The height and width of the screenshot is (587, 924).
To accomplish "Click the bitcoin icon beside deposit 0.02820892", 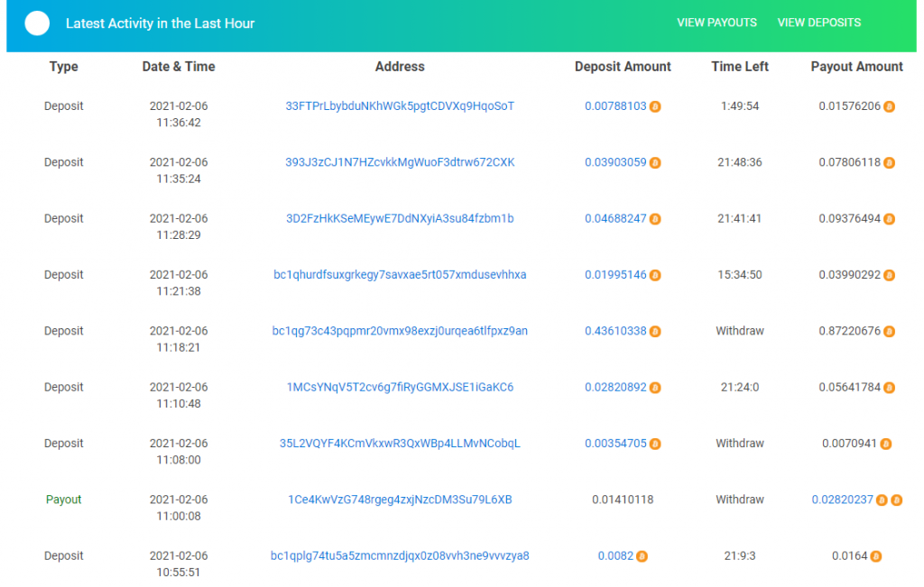I will [x=655, y=388].
